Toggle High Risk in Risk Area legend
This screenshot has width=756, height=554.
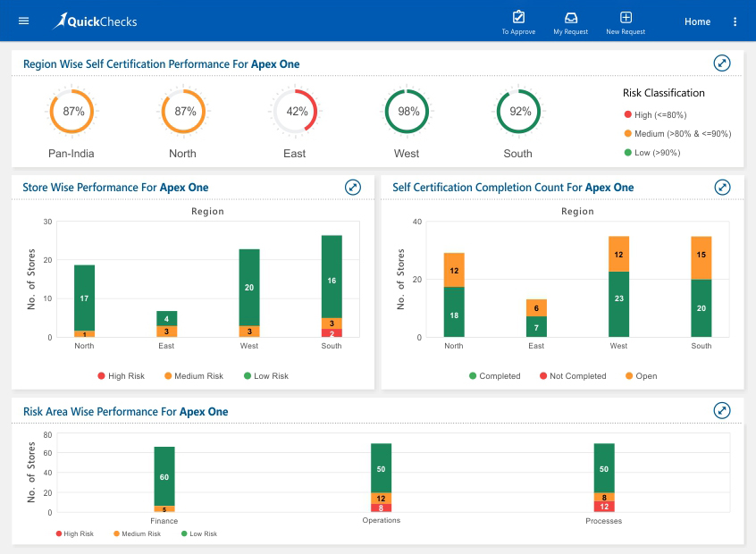(75, 533)
